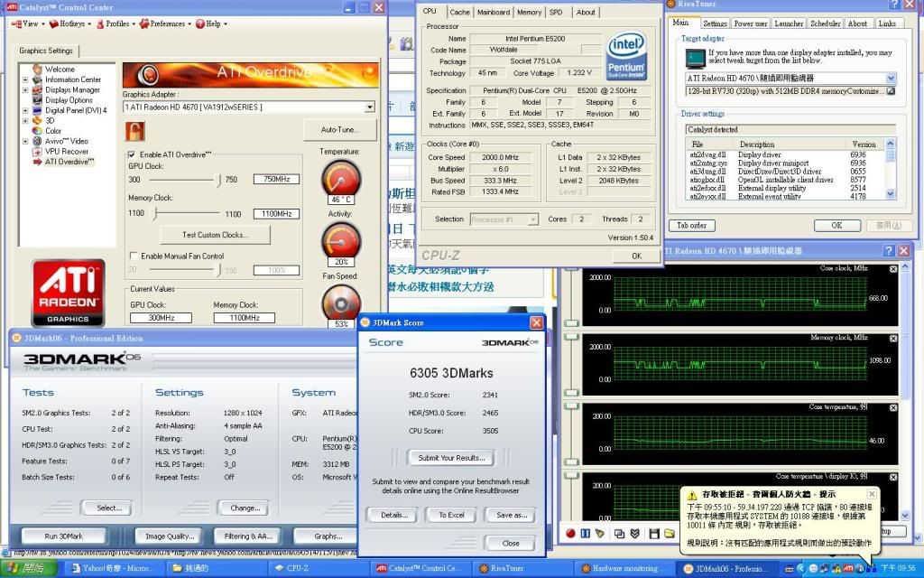Image resolution: width=924 pixels, height=578 pixels.
Task: Expand the Information Center tree node
Action: pos(25,79)
